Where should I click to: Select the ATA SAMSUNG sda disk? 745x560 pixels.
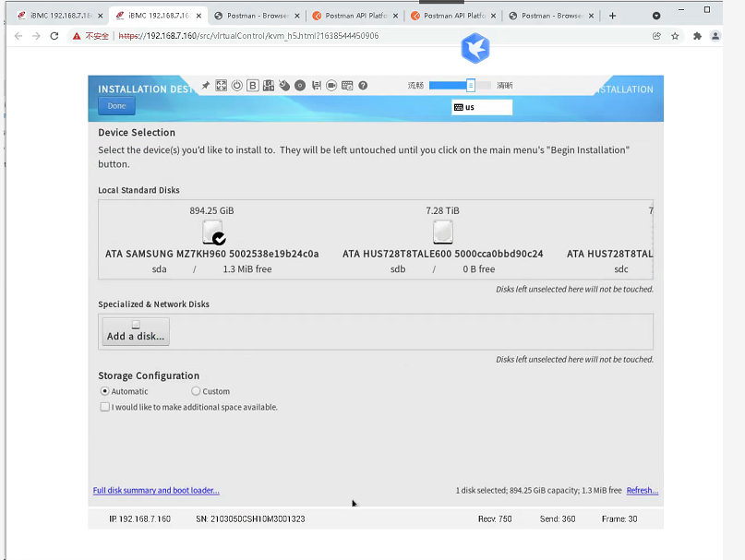212,232
